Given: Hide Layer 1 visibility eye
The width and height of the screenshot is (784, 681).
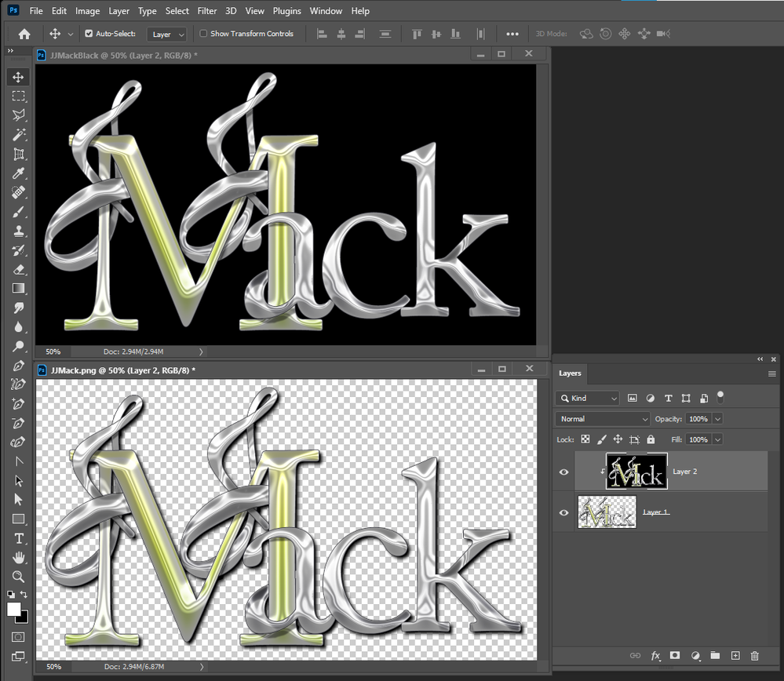Looking at the screenshot, I should pyautogui.click(x=563, y=512).
